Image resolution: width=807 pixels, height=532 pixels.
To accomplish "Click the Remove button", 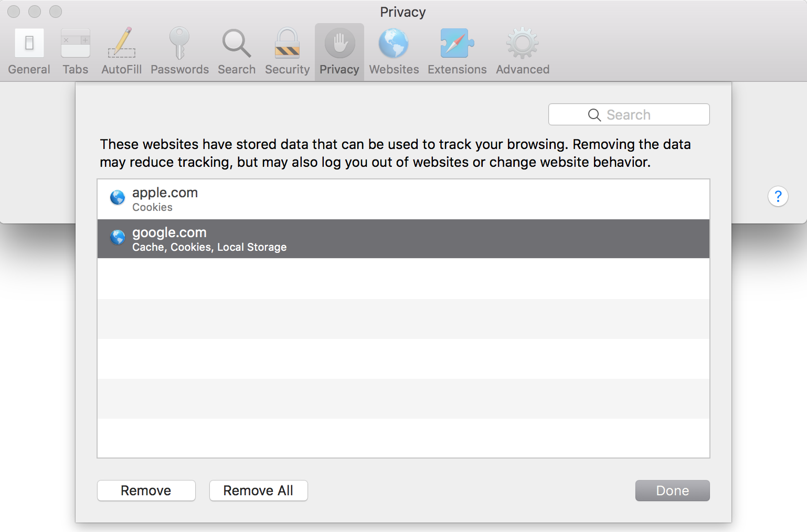I will tap(146, 491).
